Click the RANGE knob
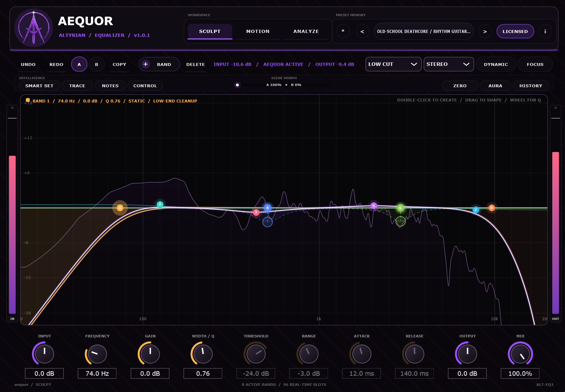 [309, 354]
